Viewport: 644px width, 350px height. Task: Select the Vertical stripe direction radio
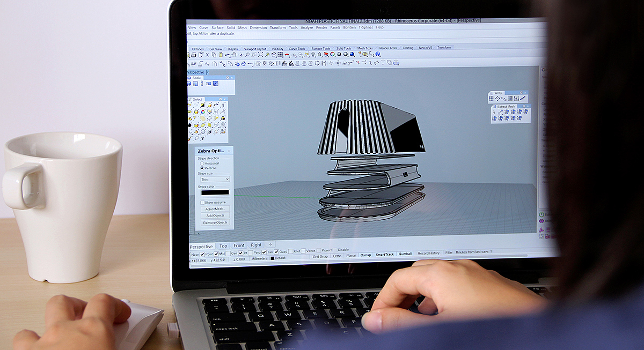202,168
